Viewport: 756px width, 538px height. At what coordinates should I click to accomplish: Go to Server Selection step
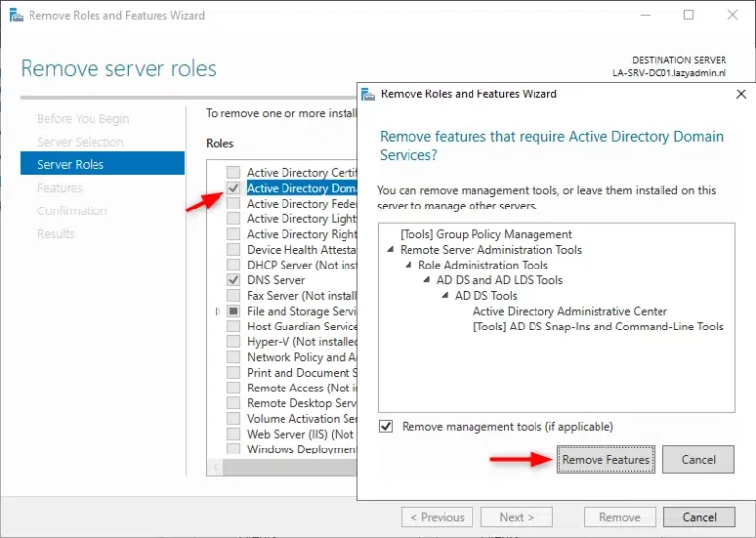(x=80, y=142)
